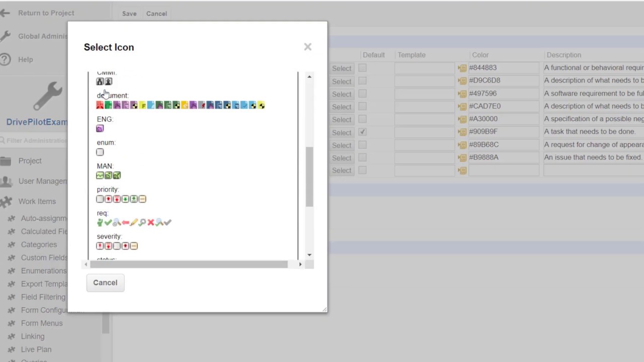Pick the orange minus priority icon
Viewport: 644px width, 362px height.
pos(142,199)
